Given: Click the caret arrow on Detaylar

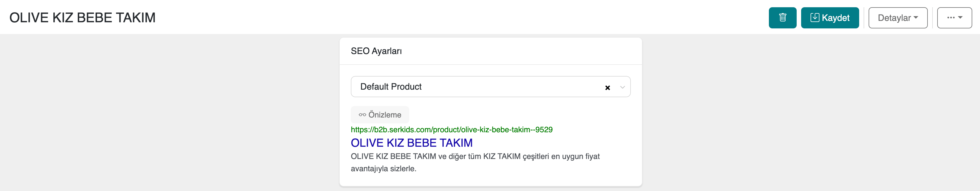Looking at the screenshot, I should [916, 18].
